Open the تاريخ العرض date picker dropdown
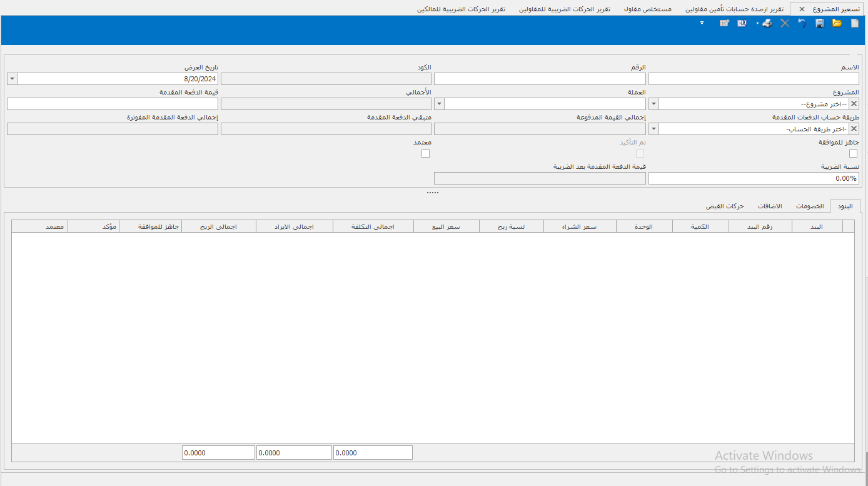868x486 pixels. 12,79
